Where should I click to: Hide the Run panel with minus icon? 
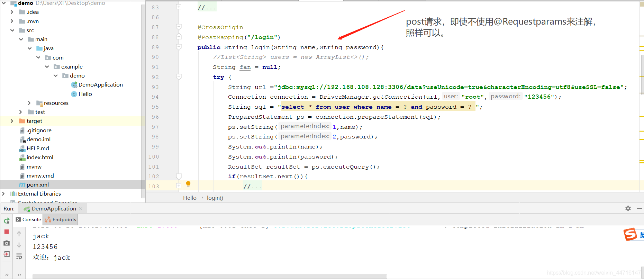pyautogui.click(x=640, y=208)
